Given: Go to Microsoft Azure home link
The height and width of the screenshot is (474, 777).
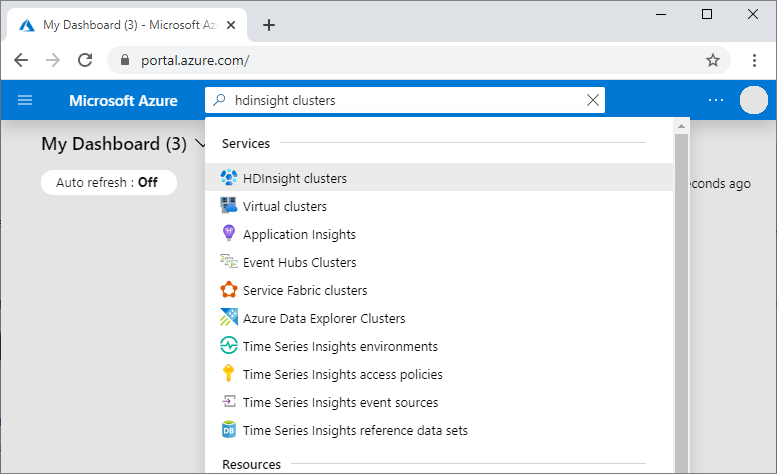Looking at the screenshot, I should tap(123, 100).
